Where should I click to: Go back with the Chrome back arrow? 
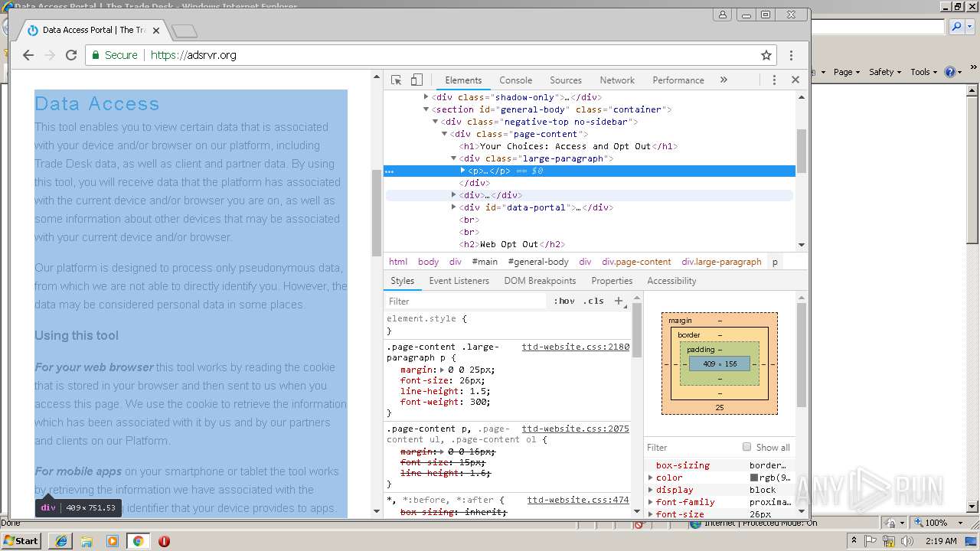tap(28, 55)
